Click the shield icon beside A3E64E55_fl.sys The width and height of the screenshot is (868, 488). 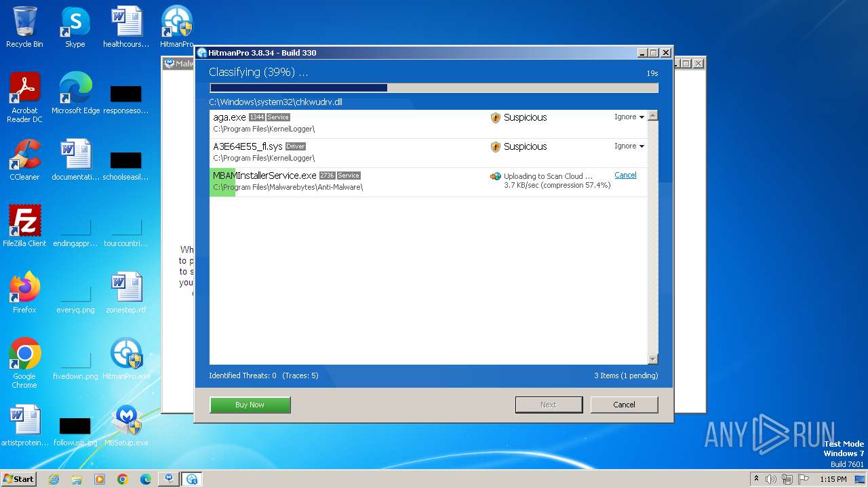coord(495,147)
